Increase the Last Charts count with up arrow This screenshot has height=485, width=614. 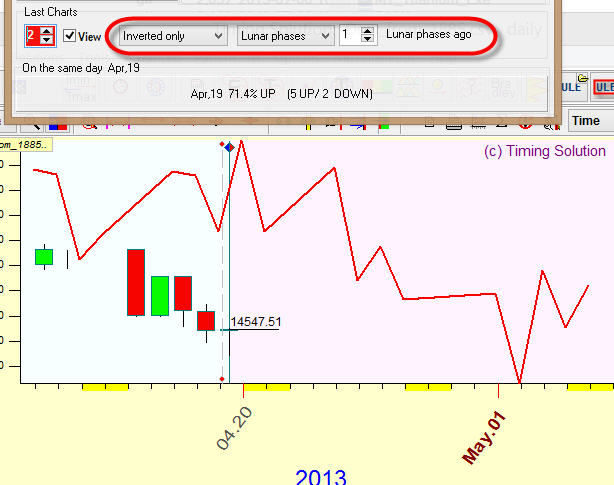pos(47,31)
